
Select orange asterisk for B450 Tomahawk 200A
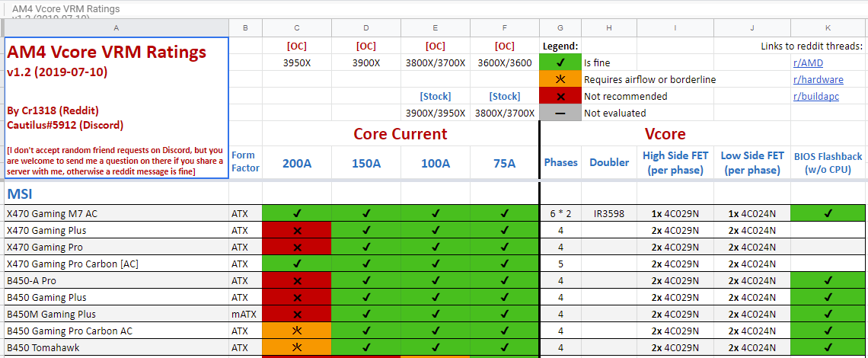tap(297, 347)
